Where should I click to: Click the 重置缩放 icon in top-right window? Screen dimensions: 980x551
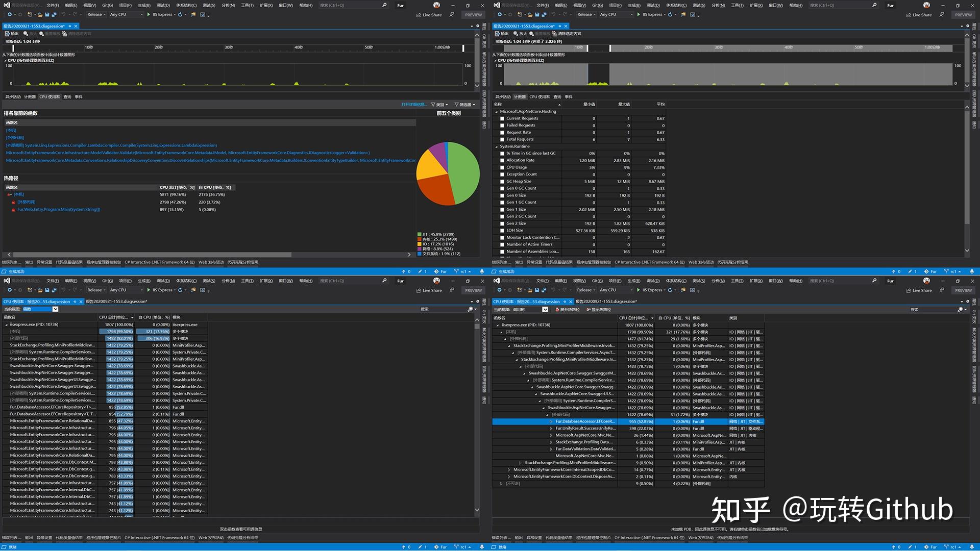[531, 34]
